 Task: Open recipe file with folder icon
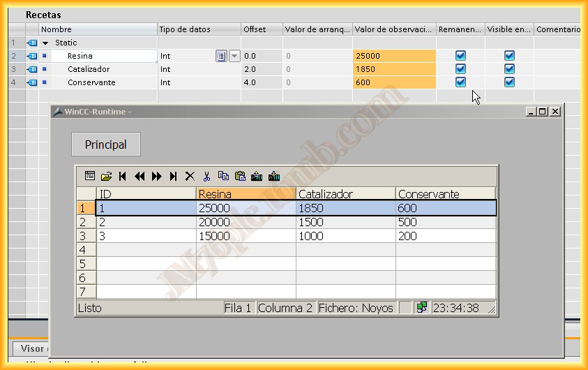click(107, 176)
